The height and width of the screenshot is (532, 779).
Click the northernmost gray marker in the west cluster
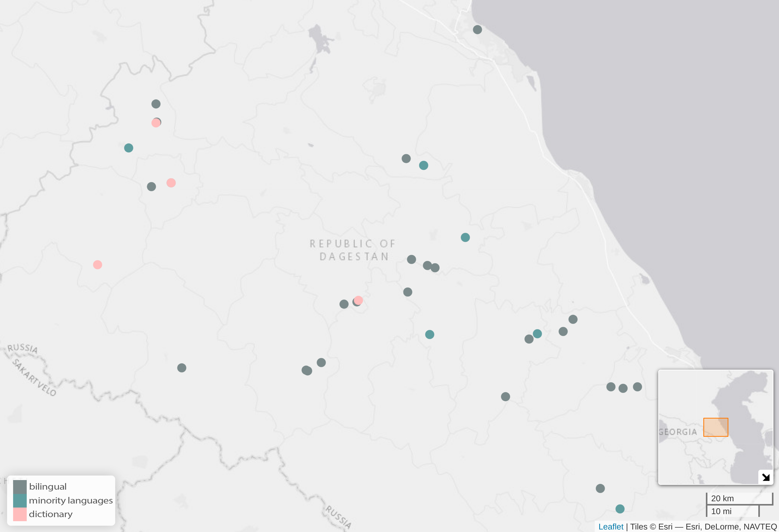pyautogui.click(x=156, y=104)
